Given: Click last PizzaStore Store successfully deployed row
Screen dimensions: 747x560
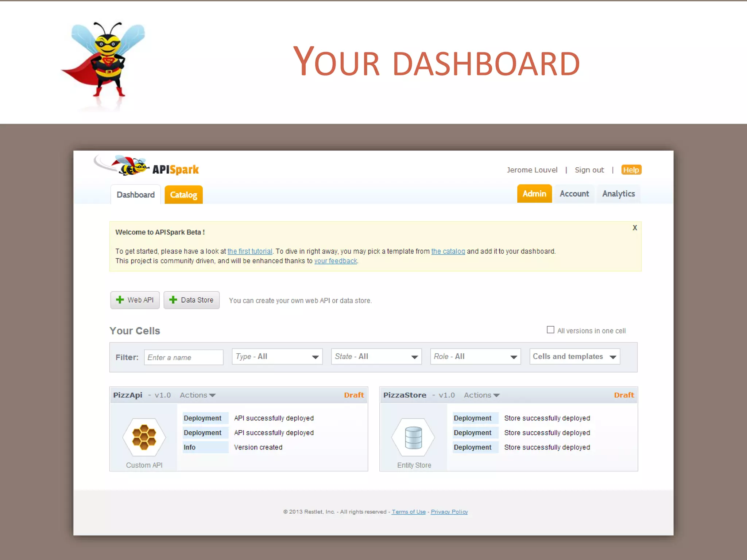Looking at the screenshot, I should coord(522,447).
